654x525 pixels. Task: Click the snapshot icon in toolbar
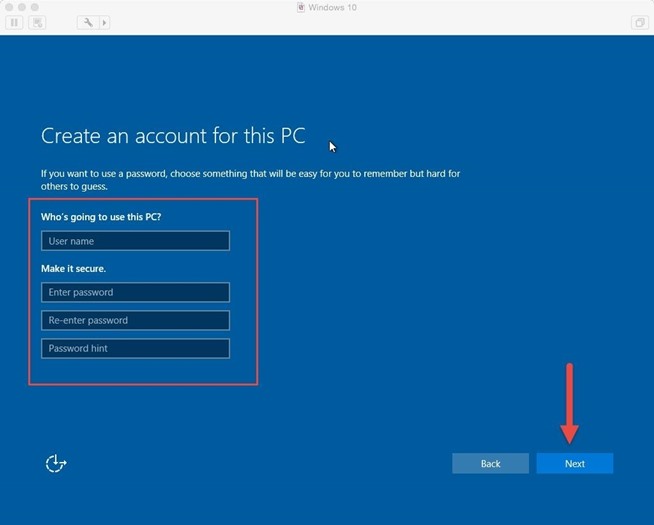pyautogui.click(x=35, y=22)
